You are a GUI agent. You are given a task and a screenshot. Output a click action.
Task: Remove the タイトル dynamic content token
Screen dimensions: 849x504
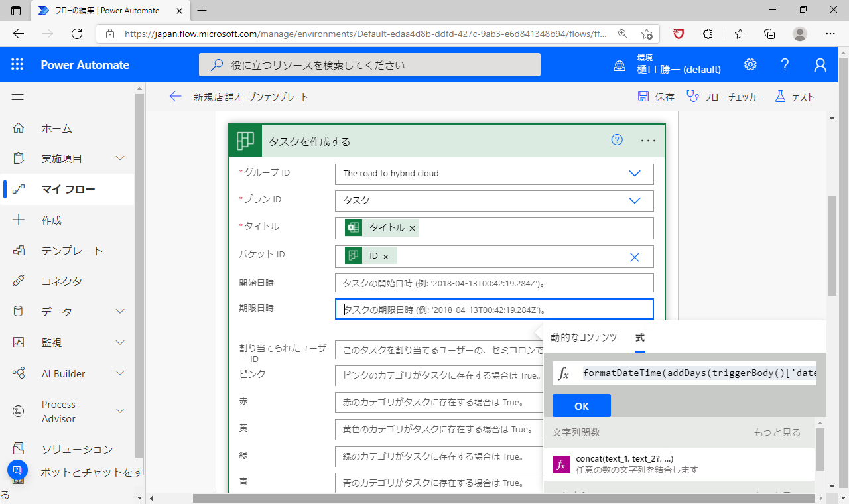[412, 228]
